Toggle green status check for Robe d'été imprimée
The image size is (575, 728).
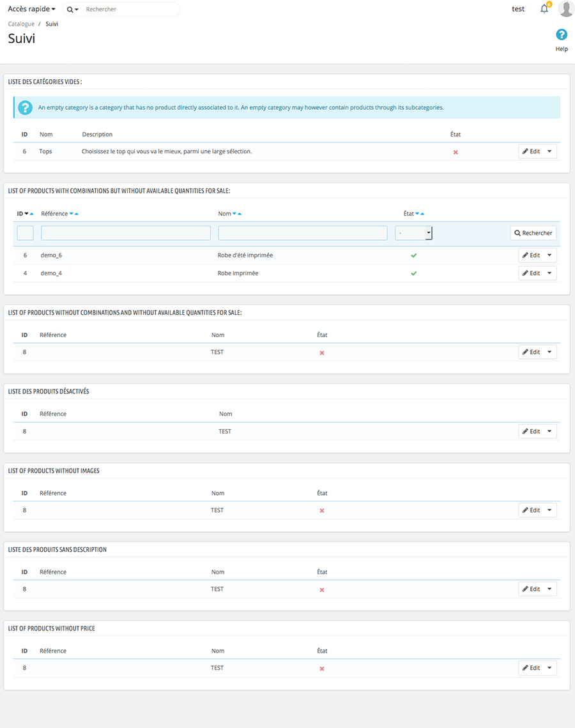[x=413, y=255]
